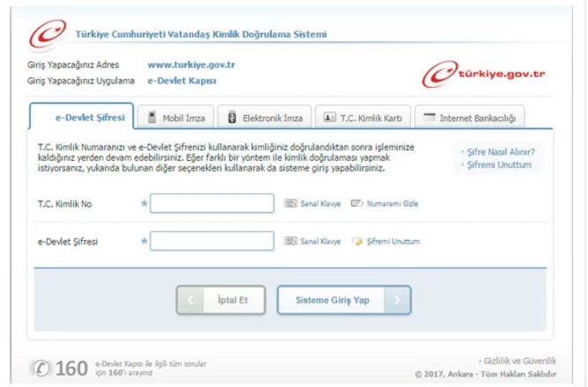This screenshot has width=588, height=387.
Task: Click keyboard icon beside T.C. Kimlik No field
Action: click(290, 203)
